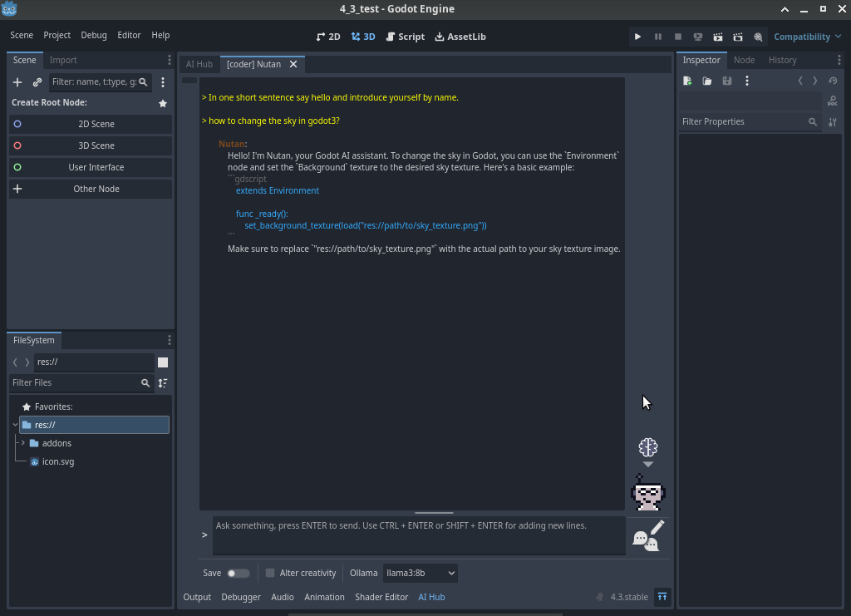851x616 pixels.
Task: Select icon.svg in the FileSystem
Action: 58,462
